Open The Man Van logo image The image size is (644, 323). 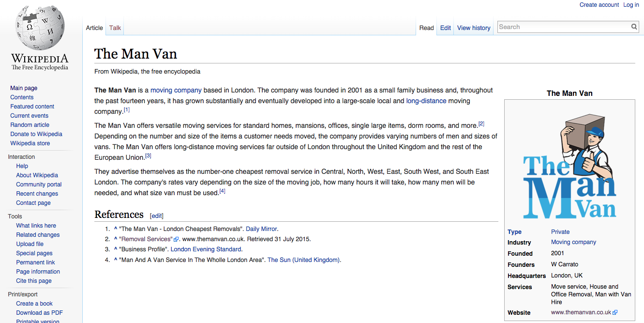click(569, 166)
